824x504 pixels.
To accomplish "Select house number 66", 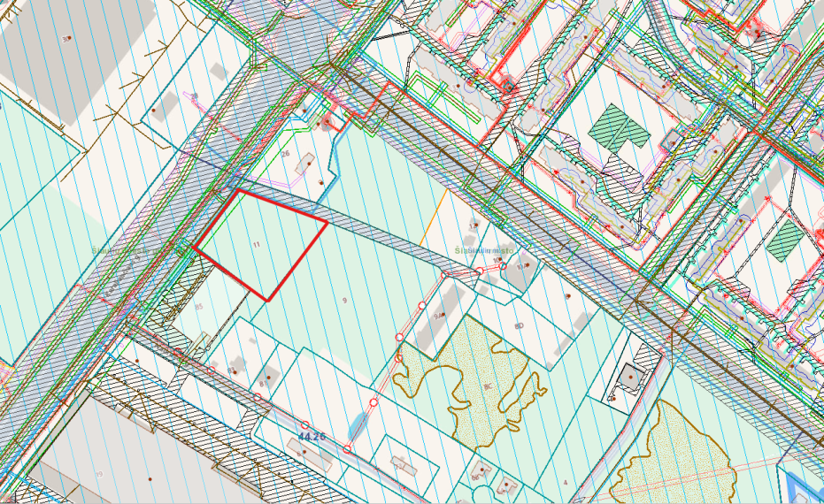I will (475, 477).
